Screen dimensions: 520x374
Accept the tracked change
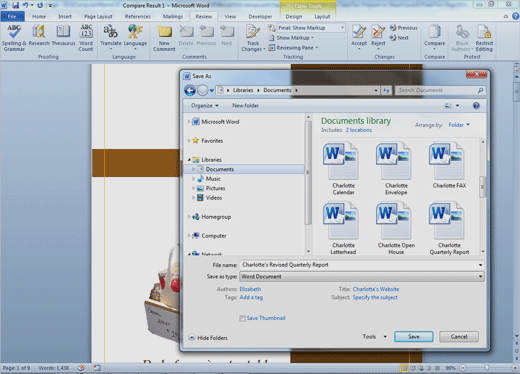(359, 37)
